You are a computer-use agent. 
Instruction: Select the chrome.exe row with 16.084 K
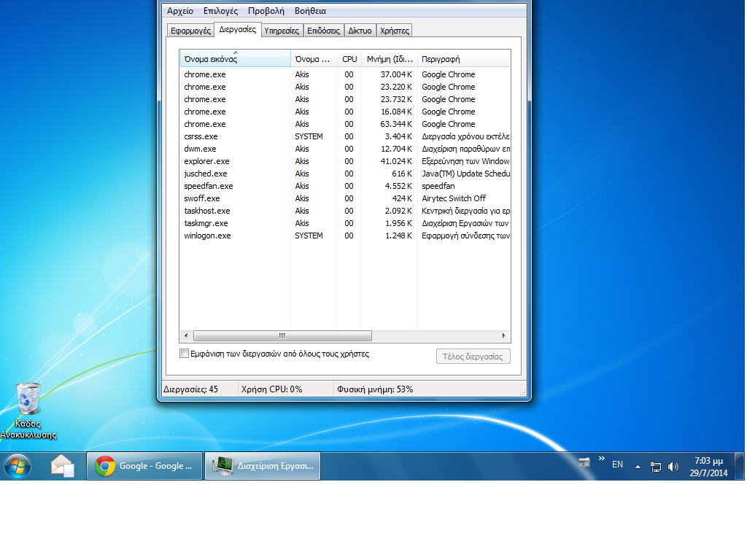pyautogui.click(x=345, y=112)
